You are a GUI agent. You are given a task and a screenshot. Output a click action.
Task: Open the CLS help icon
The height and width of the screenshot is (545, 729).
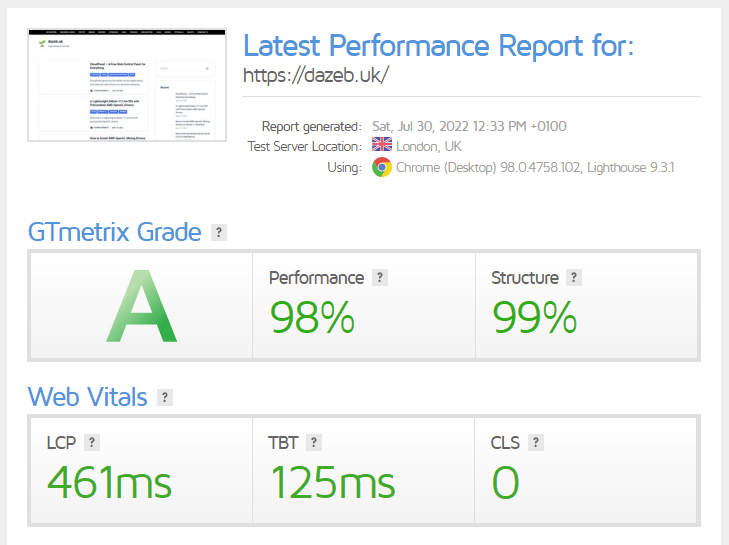536,442
